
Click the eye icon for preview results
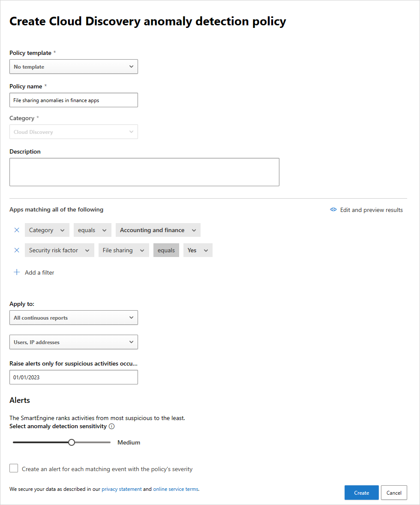tap(333, 210)
